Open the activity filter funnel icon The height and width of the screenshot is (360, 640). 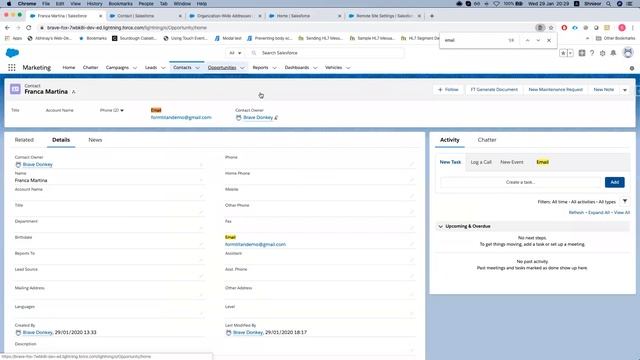click(625, 201)
